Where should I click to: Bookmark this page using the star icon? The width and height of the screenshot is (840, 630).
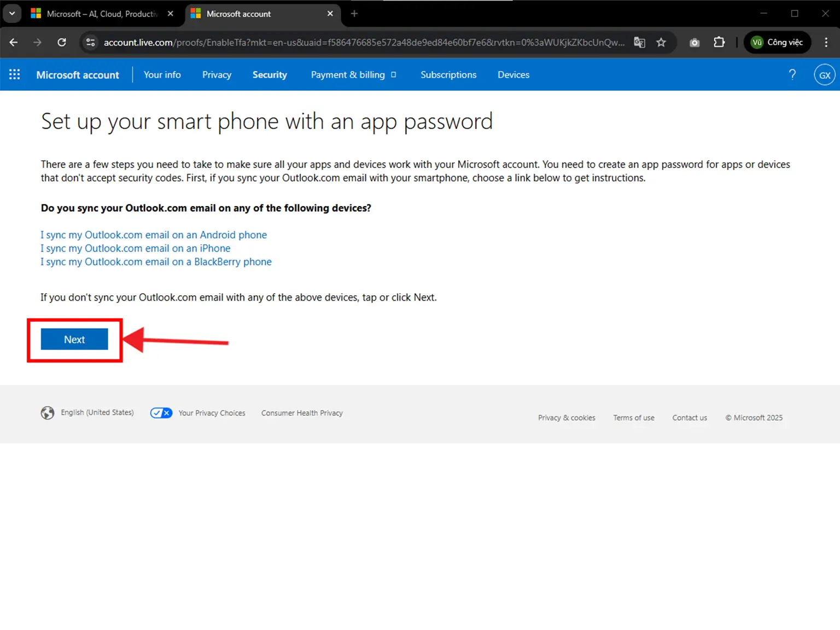coord(661,42)
